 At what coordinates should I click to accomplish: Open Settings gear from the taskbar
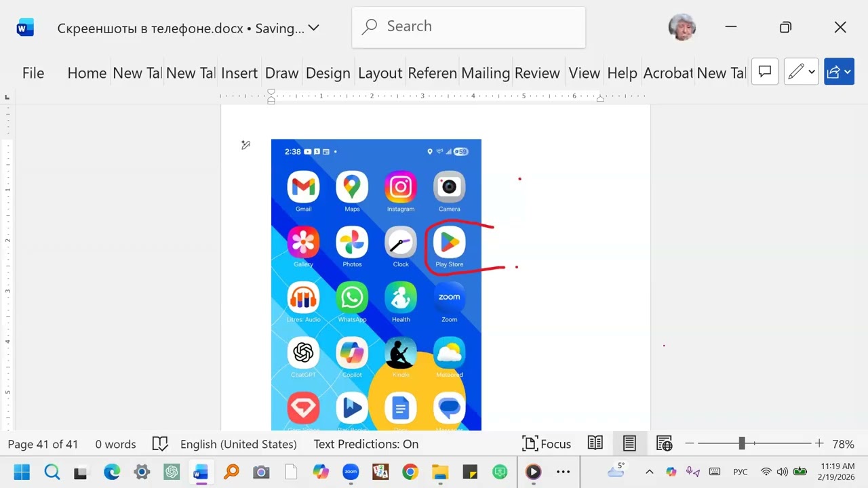[x=141, y=472]
